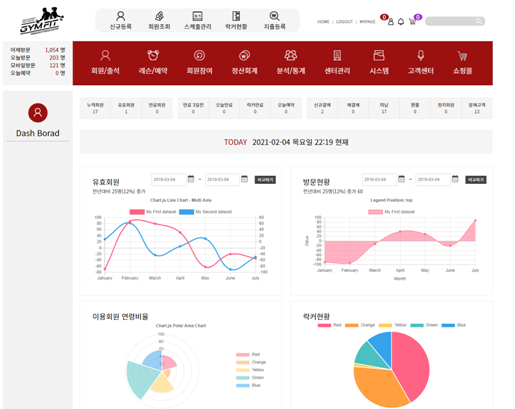This screenshot has width=515, height=409.
Task: Click end date field in 방문현황 panel
Action: click(433, 179)
